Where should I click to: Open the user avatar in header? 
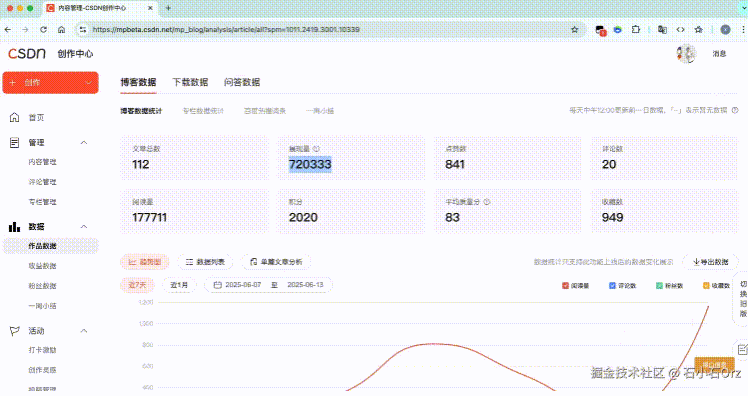(x=686, y=54)
